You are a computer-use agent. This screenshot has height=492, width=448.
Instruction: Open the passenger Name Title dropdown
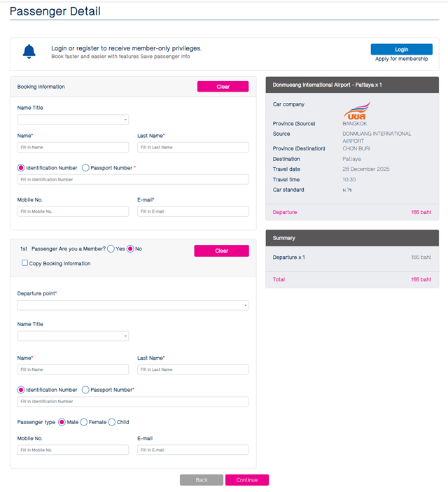click(x=73, y=336)
